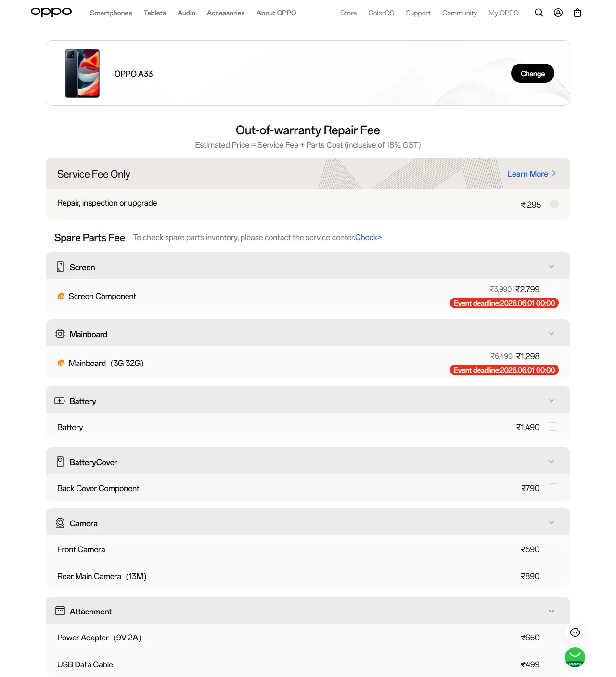
Task: Select the Front Camera ₹590 checkbox
Action: tap(553, 549)
